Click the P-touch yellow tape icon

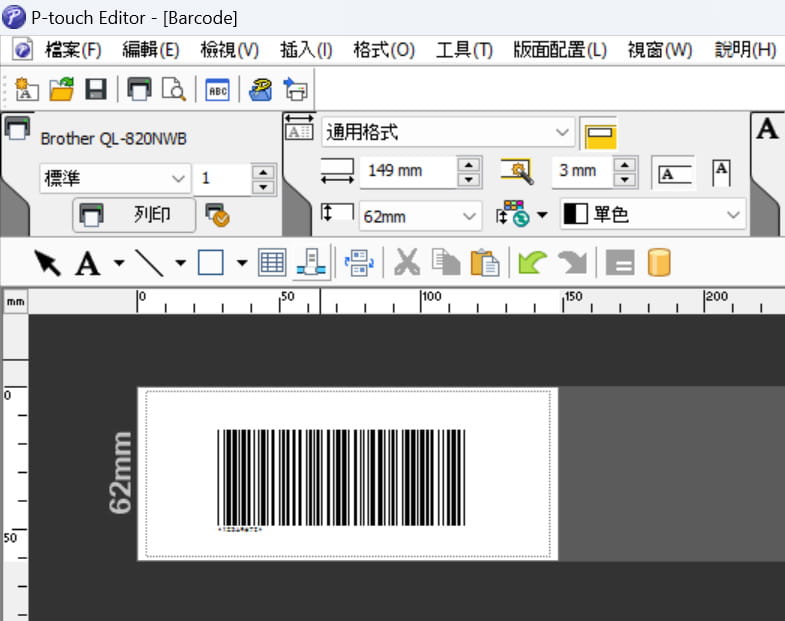pyautogui.click(x=260, y=90)
